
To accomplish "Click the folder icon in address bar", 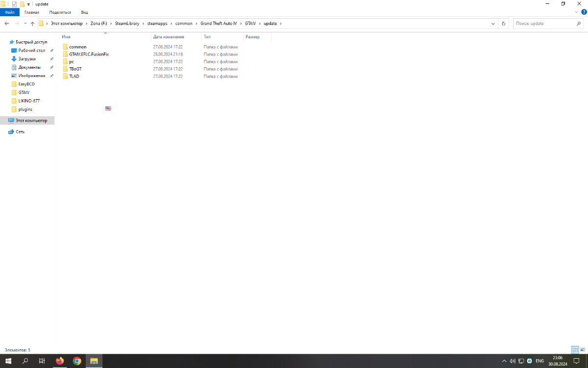I will [41, 23].
